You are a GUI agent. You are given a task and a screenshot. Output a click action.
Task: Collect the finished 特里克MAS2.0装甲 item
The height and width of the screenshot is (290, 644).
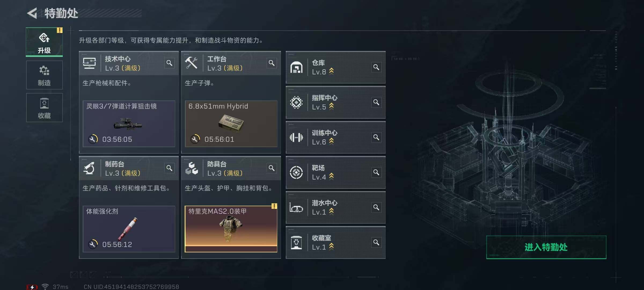point(231,229)
